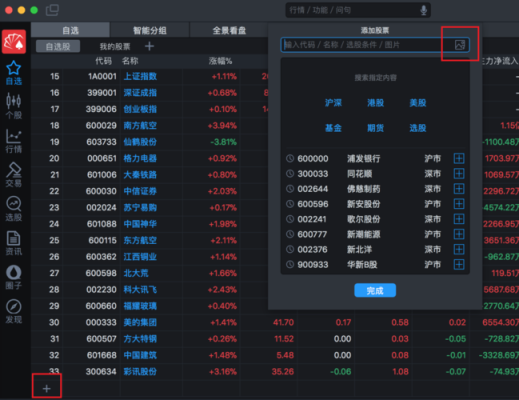
Task: Focus the top 行情/功能/问句 search box
Action: click(358, 10)
